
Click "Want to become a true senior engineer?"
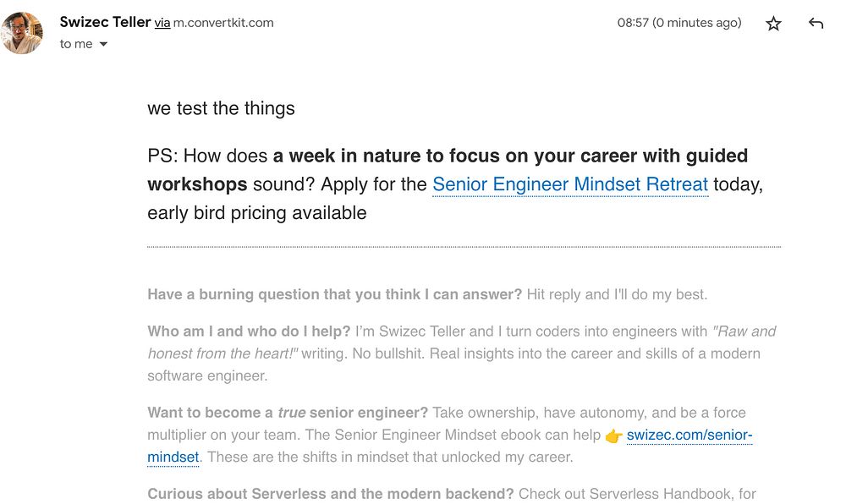288,413
